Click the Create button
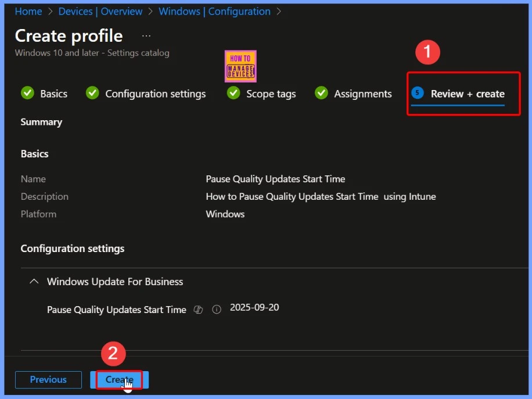The height and width of the screenshot is (399, 532). click(x=119, y=380)
